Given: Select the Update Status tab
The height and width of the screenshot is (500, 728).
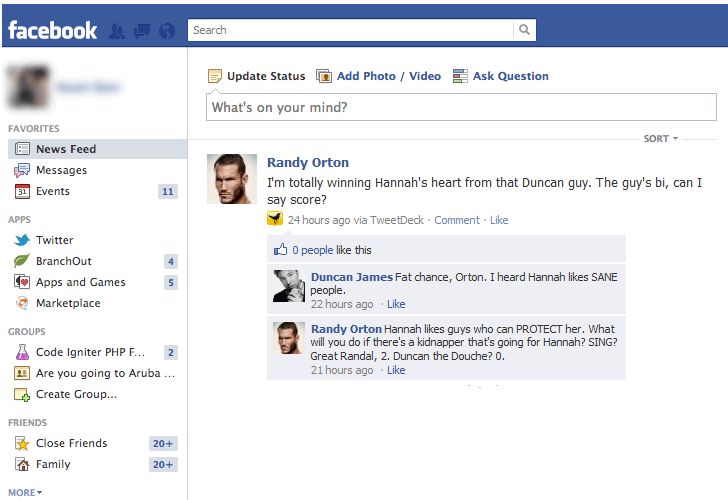Looking at the screenshot, I should click(256, 76).
